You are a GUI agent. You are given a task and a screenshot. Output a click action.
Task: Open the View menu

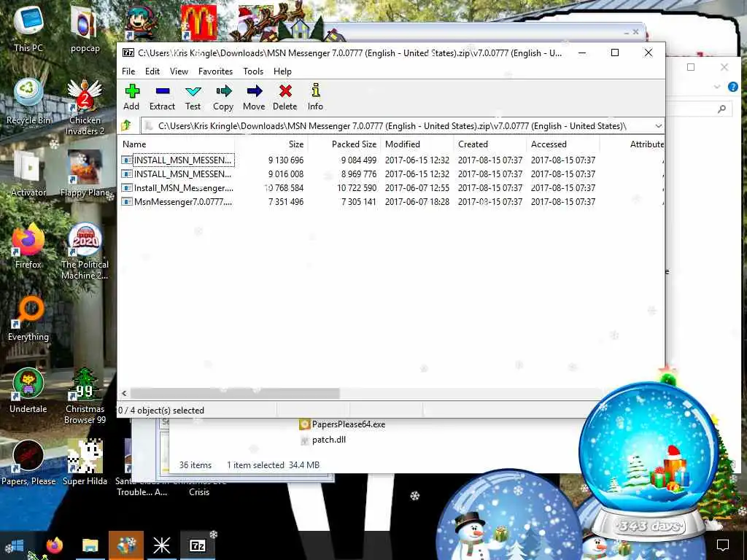tap(179, 71)
